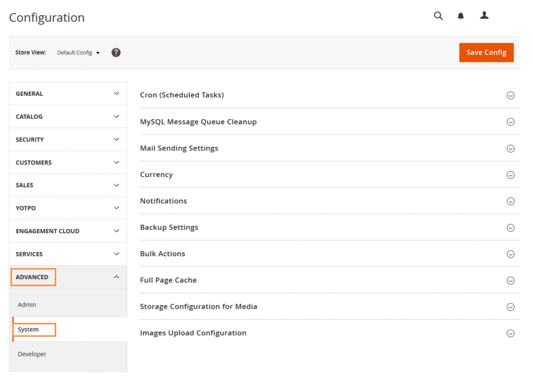This screenshot has width=533, height=392.
Task: Click the Store View help question mark icon
Action: [x=116, y=52]
